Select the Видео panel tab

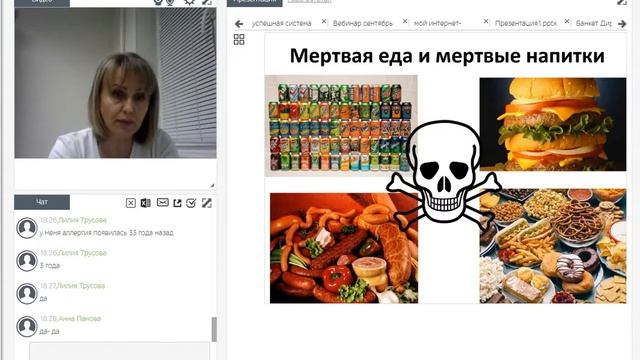[42, 2]
